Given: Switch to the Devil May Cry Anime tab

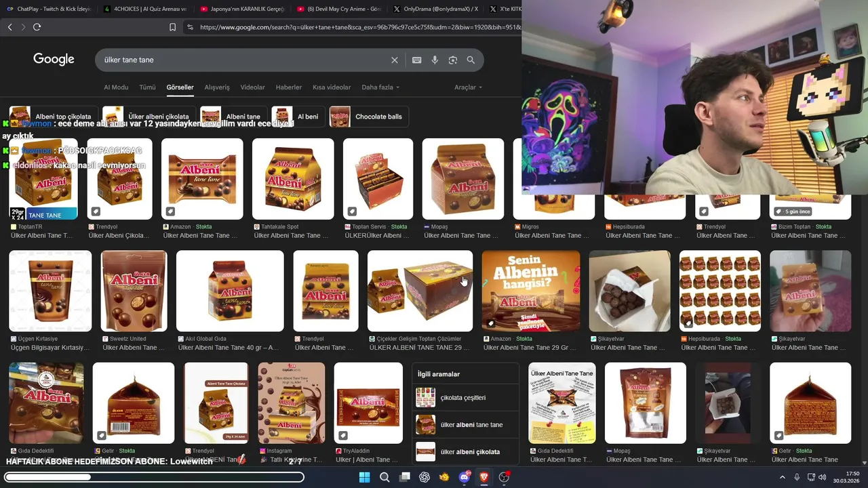Looking at the screenshot, I should pos(338,9).
